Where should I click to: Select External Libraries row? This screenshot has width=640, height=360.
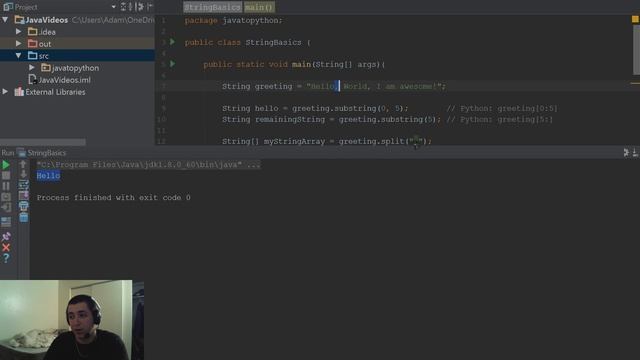tap(77, 92)
